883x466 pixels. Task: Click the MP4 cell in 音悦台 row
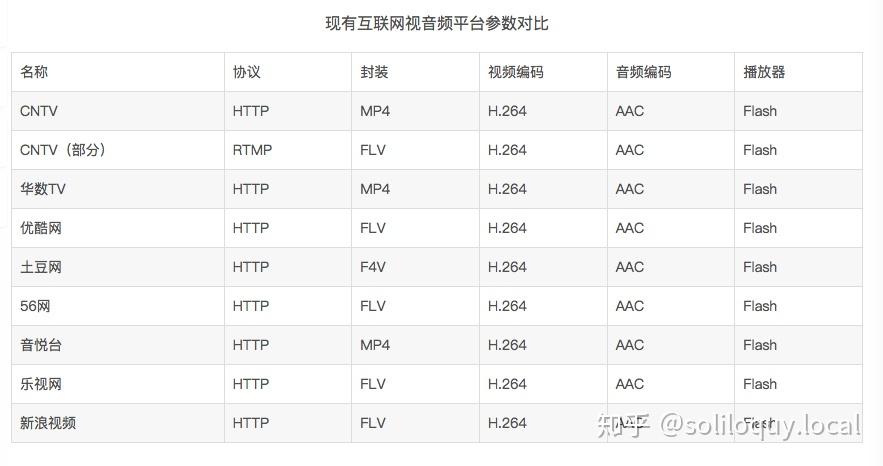coord(375,345)
